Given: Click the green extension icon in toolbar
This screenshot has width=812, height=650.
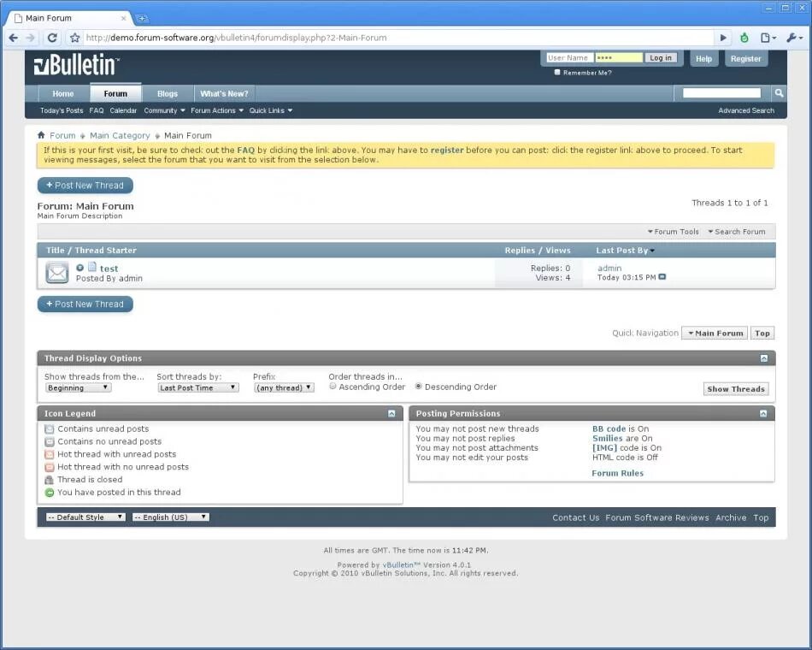Looking at the screenshot, I should click(x=744, y=38).
